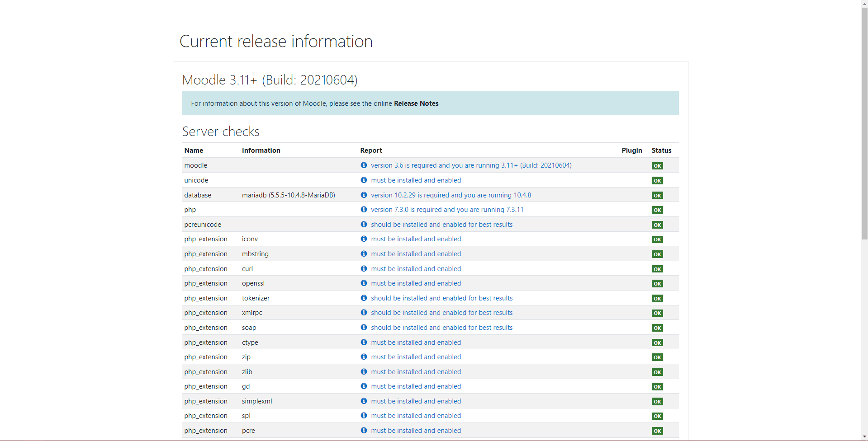
Task: Open the soap 'should be installed' report link
Action: (x=442, y=328)
